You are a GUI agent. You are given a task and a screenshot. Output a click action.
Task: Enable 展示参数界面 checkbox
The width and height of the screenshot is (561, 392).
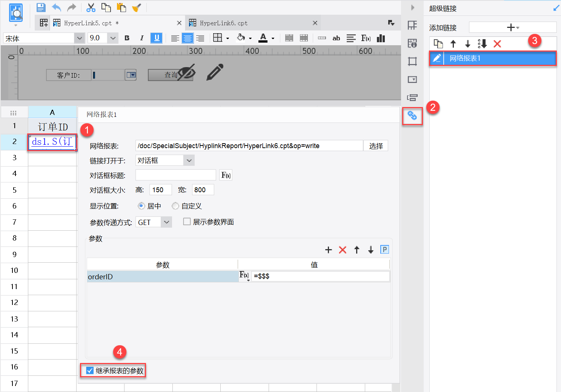(x=187, y=222)
